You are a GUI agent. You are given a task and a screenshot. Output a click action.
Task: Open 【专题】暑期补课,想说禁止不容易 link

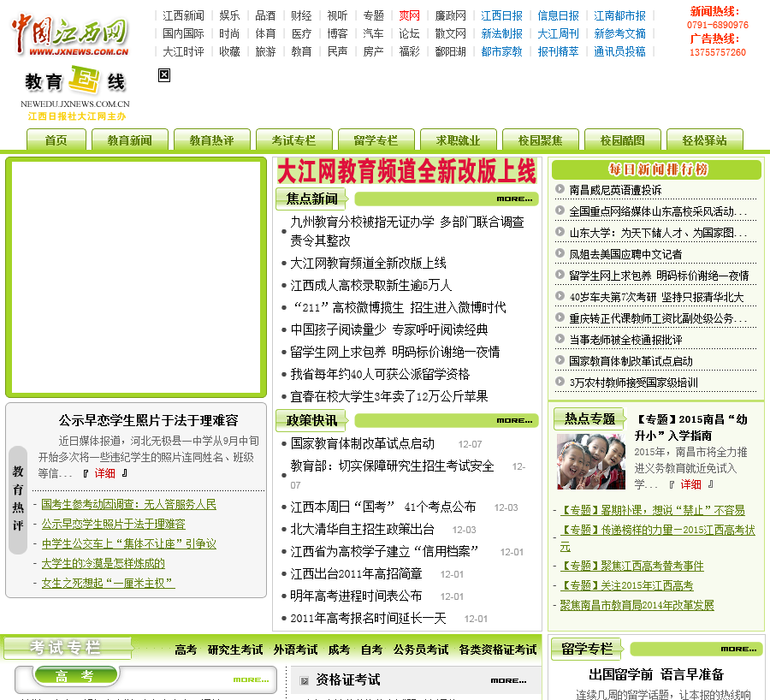(653, 510)
